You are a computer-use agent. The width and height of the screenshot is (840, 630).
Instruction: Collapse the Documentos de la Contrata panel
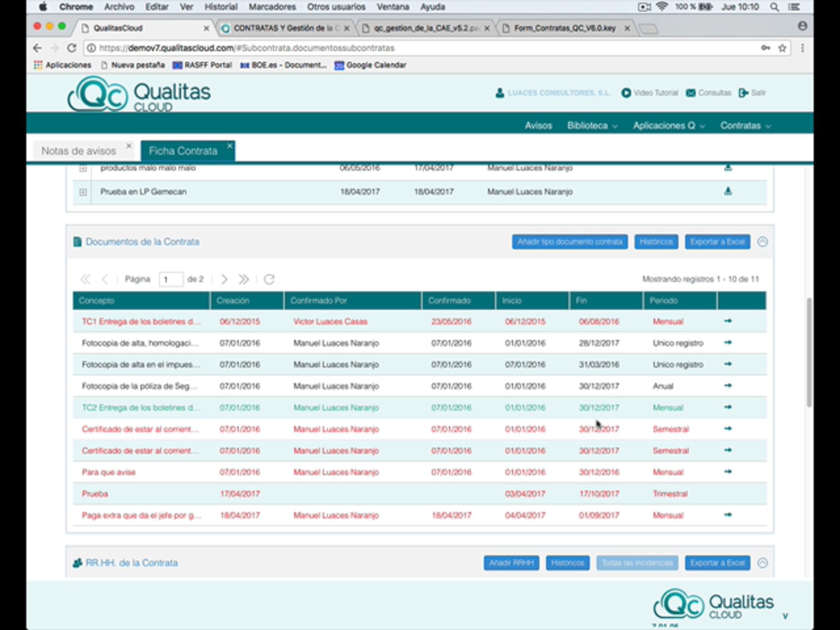coord(762,242)
